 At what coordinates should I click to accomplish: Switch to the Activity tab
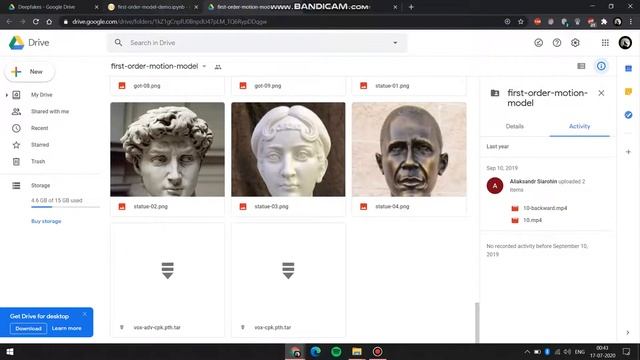[x=580, y=127]
